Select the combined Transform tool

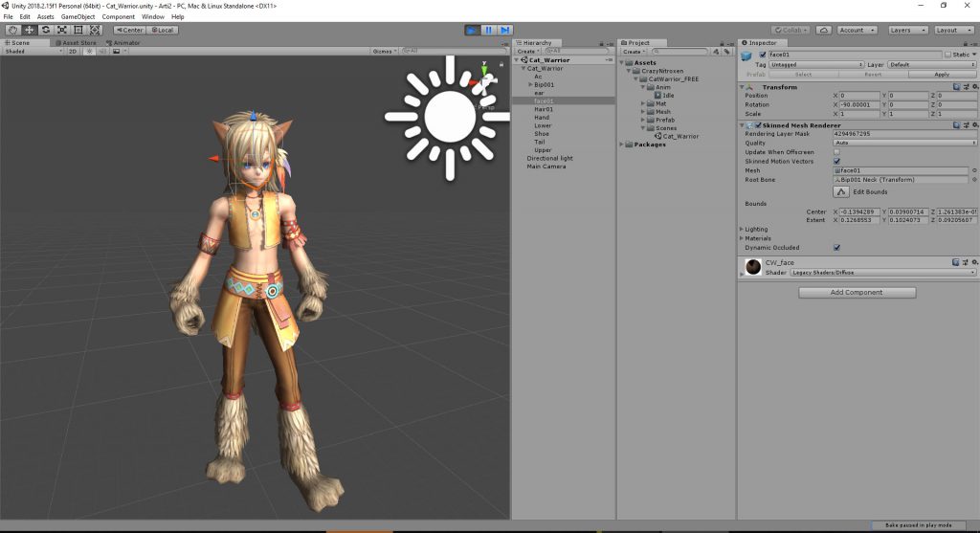95,30
